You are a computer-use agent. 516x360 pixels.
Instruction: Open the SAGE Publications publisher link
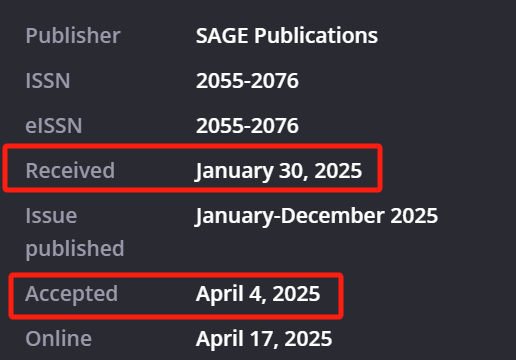(x=287, y=35)
